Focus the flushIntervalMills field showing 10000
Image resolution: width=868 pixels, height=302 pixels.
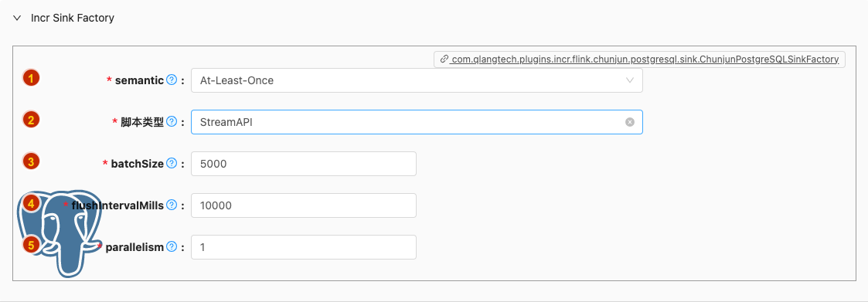[x=303, y=205]
